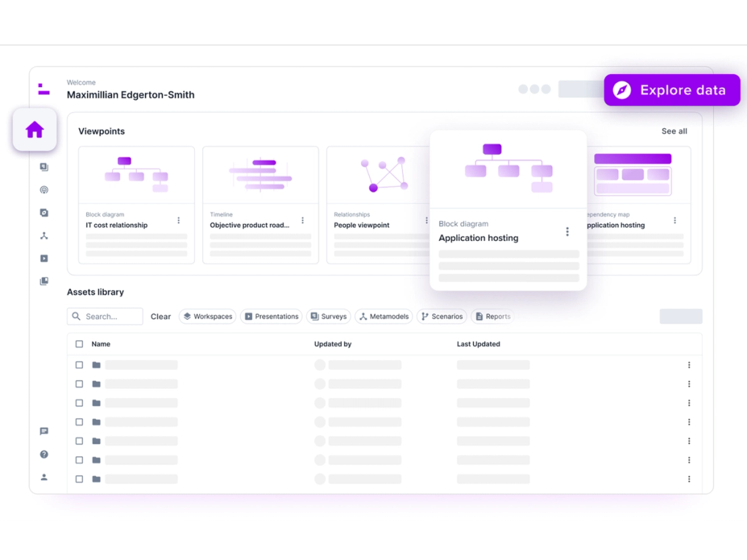
Task: Open options menu for highlighted Application hosting card
Action: coord(567,232)
